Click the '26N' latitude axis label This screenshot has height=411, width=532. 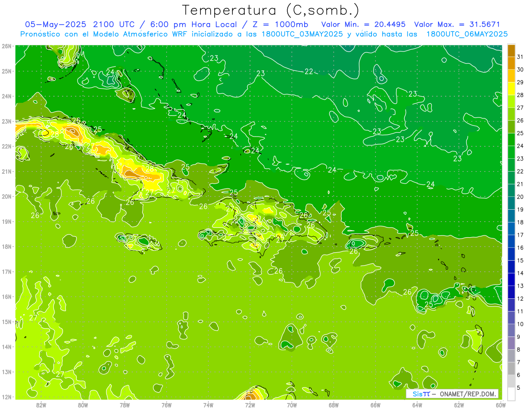point(6,46)
